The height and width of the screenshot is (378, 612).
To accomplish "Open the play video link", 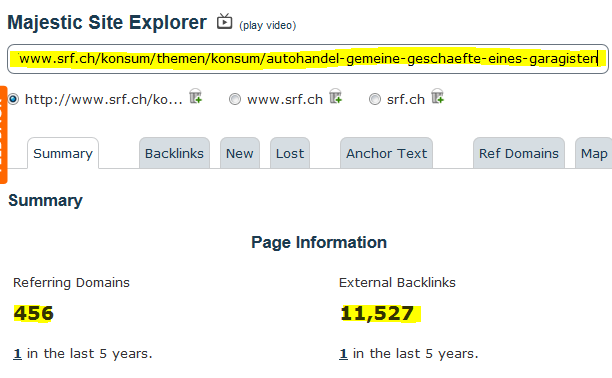I will click(x=268, y=25).
